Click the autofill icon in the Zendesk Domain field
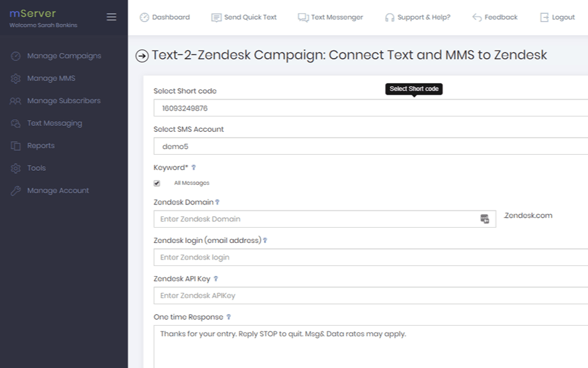Image resolution: width=588 pixels, height=368 pixels. 485,219
